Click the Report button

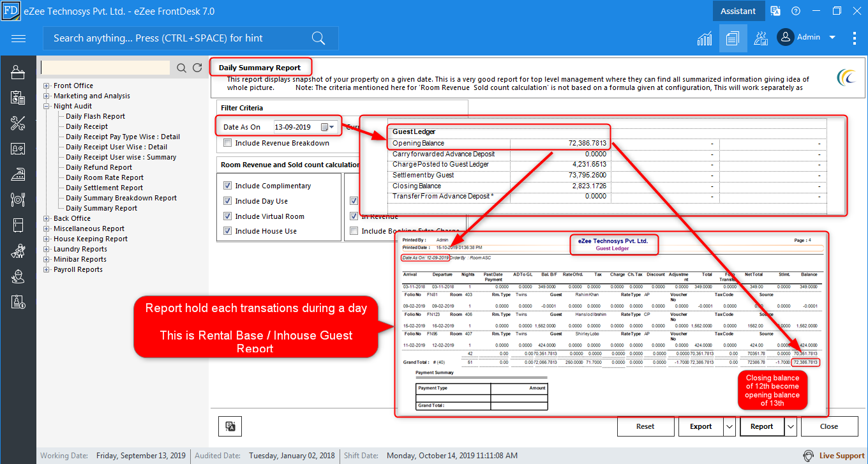(762, 426)
